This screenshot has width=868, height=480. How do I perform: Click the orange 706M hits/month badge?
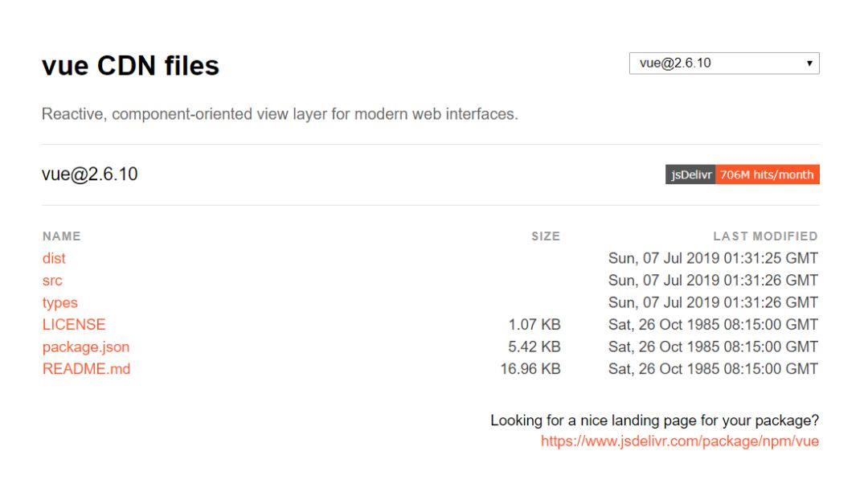tap(767, 174)
